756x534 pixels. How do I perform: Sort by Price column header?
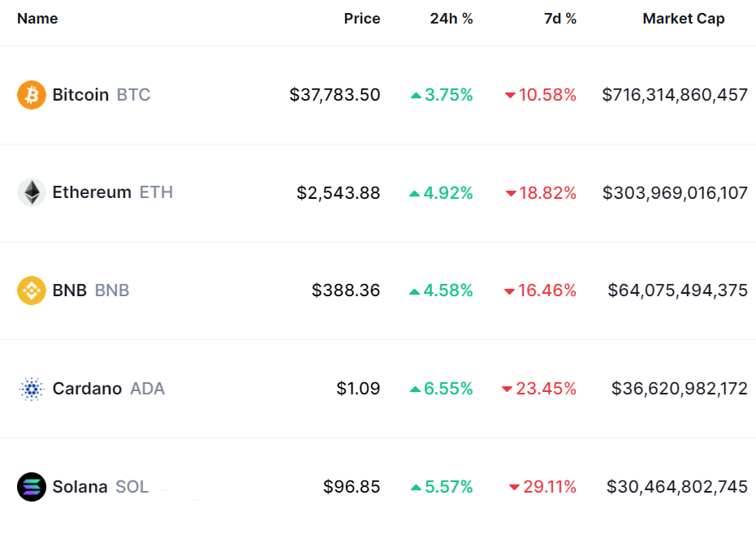point(361,19)
